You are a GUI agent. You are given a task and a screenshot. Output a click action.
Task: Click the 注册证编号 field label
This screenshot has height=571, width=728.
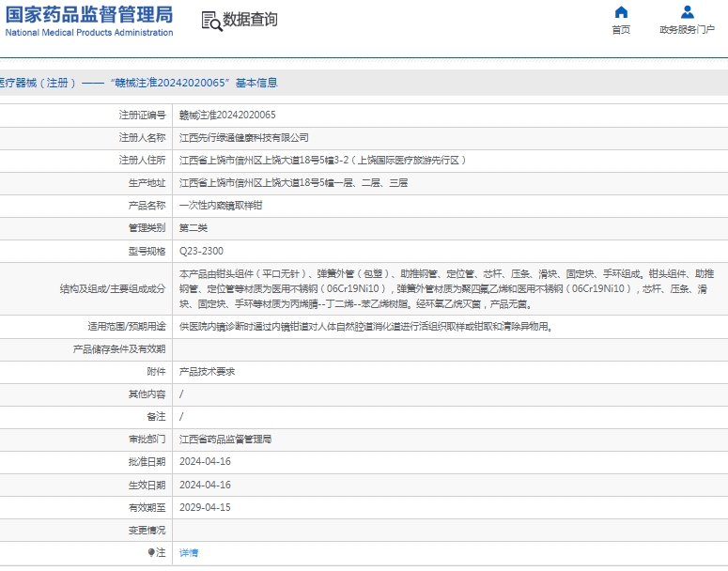click(x=142, y=115)
